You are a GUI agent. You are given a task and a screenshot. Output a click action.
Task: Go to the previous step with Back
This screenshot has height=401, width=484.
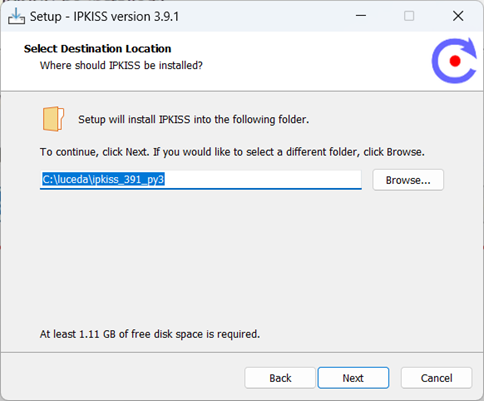click(280, 378)
